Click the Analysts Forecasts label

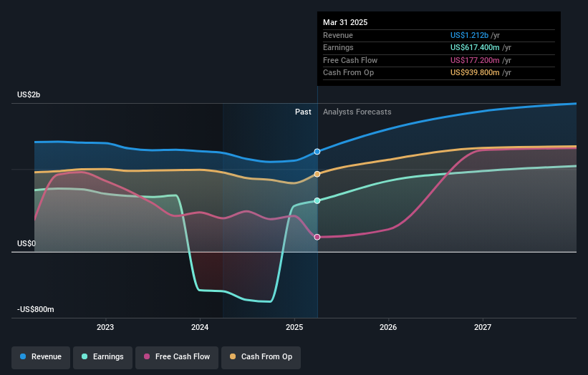357,112
